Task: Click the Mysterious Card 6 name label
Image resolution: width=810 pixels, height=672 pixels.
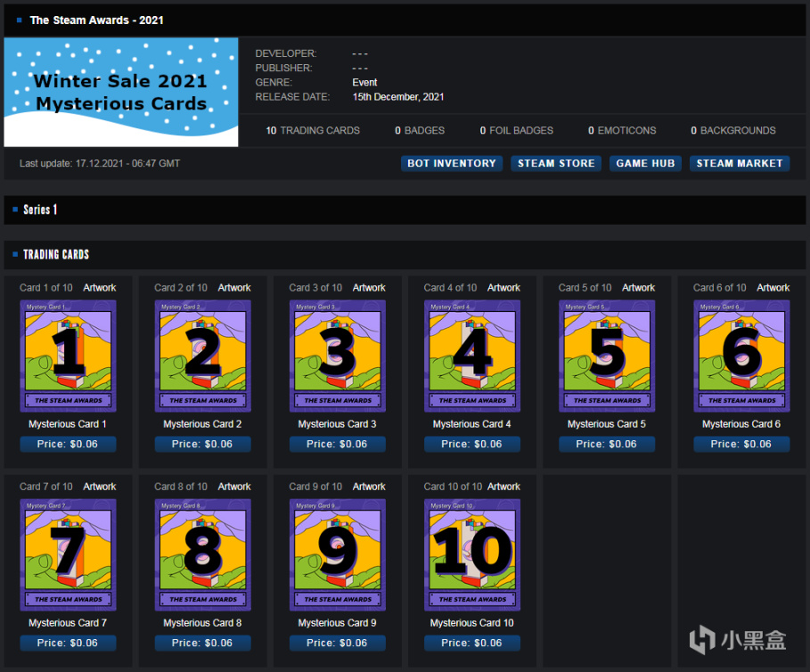Action: [x=741, y=424]
